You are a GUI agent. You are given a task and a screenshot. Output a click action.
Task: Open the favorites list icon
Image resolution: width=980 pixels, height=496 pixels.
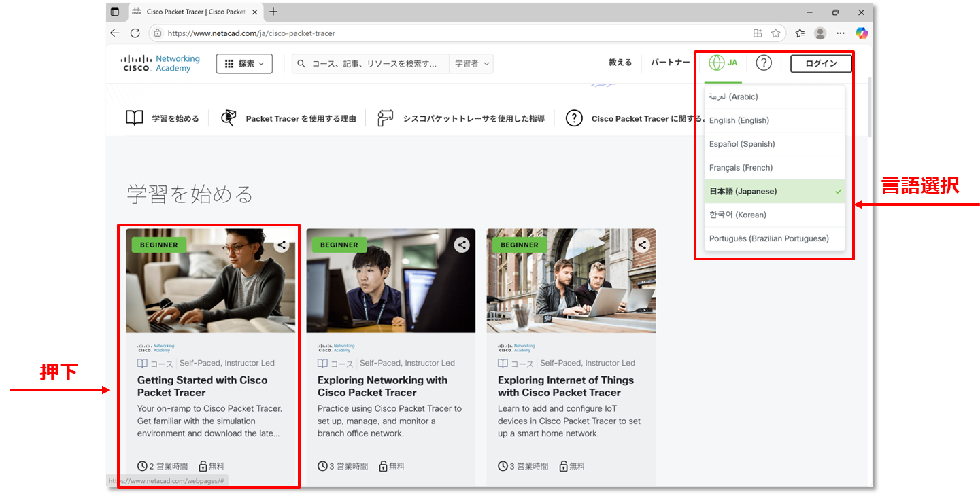pos(800,33)
